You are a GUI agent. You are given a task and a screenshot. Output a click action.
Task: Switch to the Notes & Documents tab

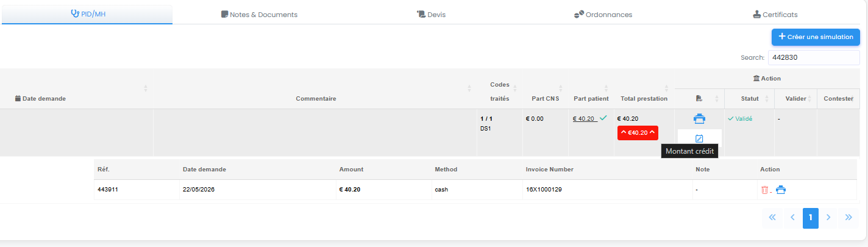[x=259, y=15]
